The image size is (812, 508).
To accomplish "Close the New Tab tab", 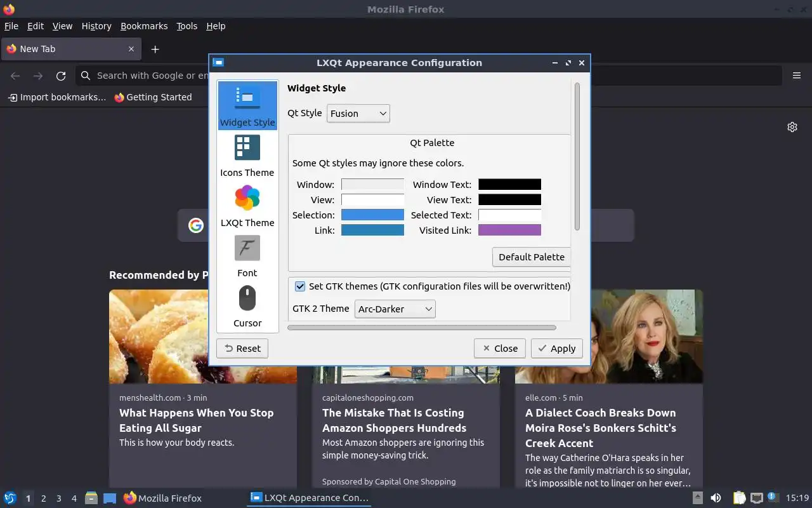I will pos(131,49).
